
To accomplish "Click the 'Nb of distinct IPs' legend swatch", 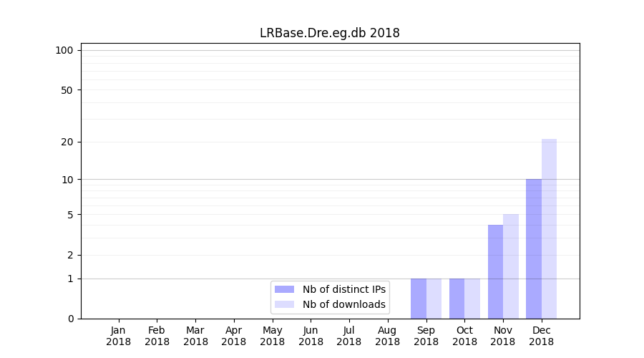I will tap(284, 289).
